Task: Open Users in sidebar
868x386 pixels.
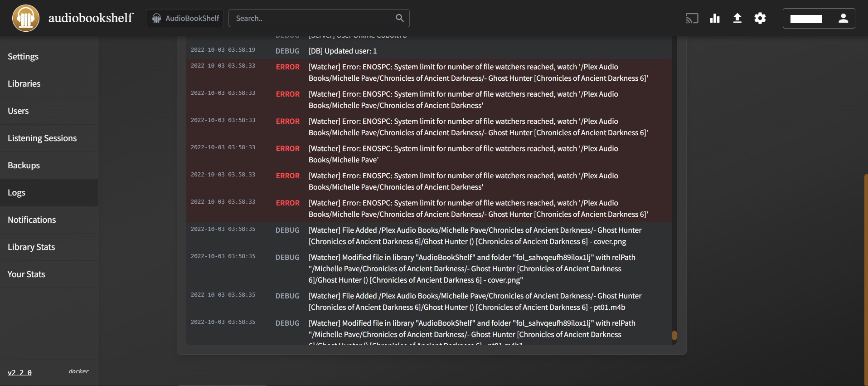Action: tap(49, 111)
